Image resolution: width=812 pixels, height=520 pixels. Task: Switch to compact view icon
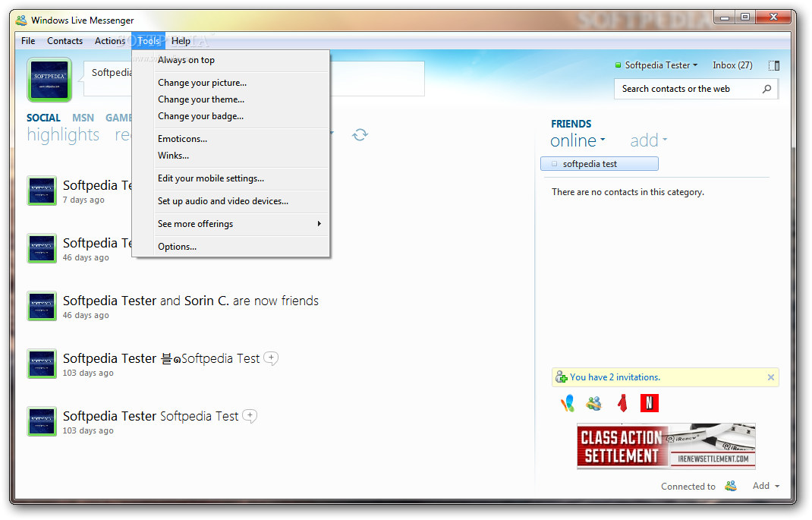pyautogui.click(x=774, y=66)
